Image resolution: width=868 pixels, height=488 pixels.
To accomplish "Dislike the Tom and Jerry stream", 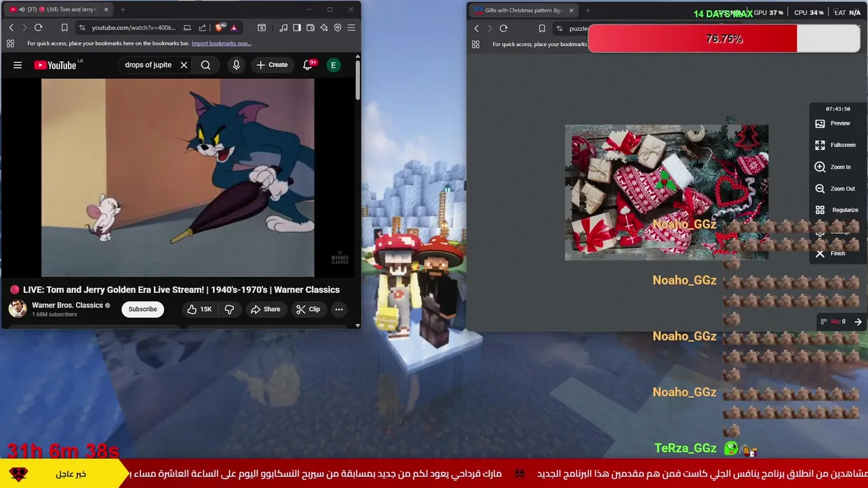I will click(229, 309).
